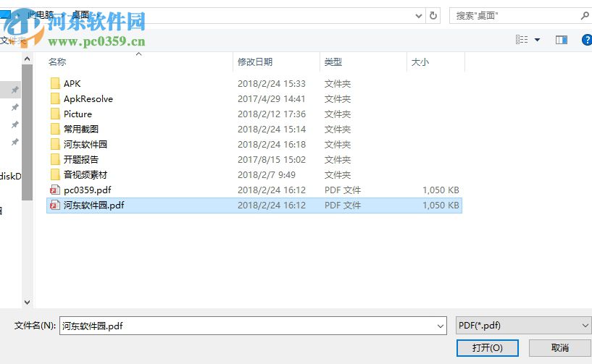592x364 pixels.
Task: Select the ApkResolve folder name
Action: (88, 99)
